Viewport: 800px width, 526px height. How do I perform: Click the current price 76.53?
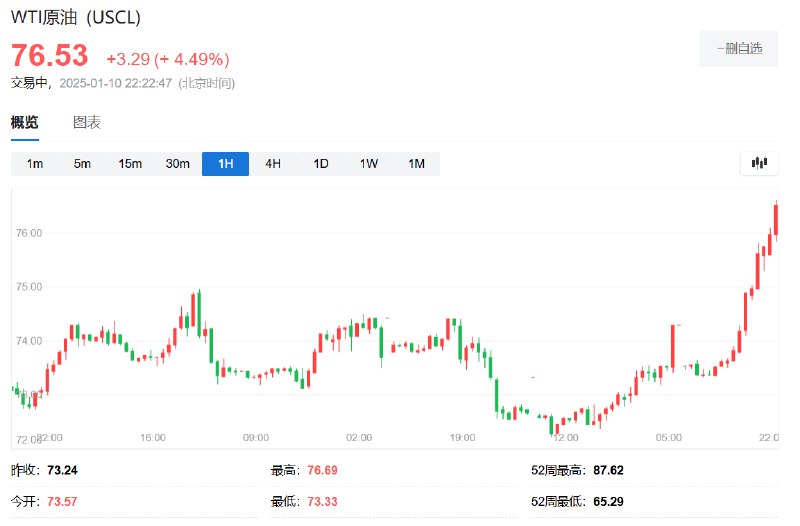click(x=49, y=55)
